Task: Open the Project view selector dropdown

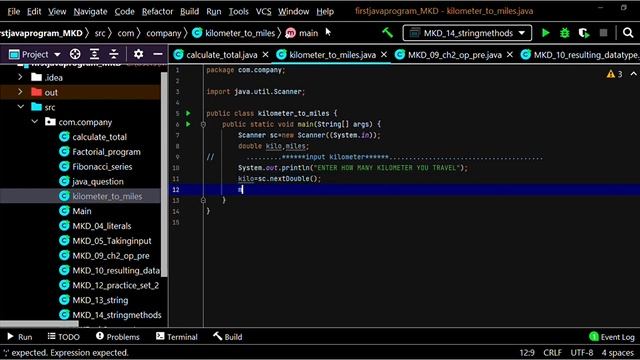Action: pos(35,54)
